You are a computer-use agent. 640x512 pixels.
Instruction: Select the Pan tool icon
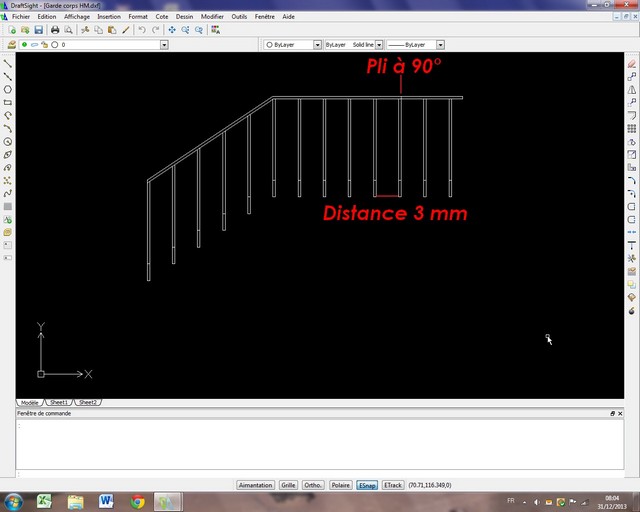point(172,30)
